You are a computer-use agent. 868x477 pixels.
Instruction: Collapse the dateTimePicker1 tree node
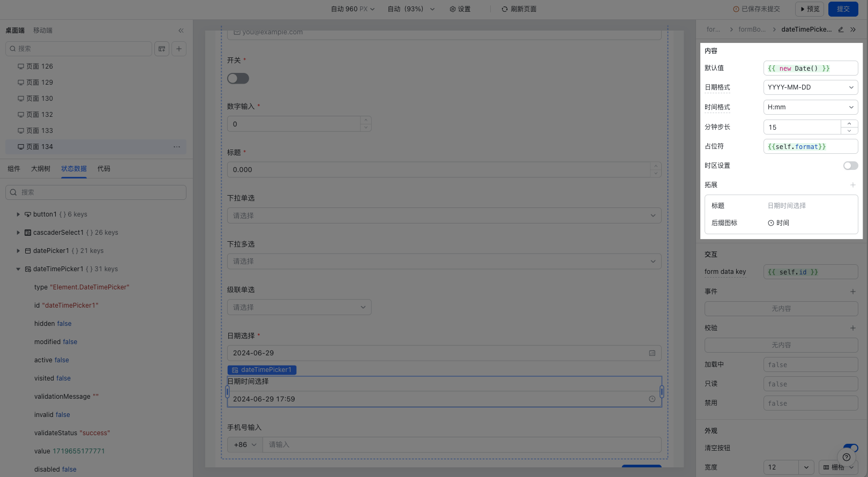coord(18,269)
